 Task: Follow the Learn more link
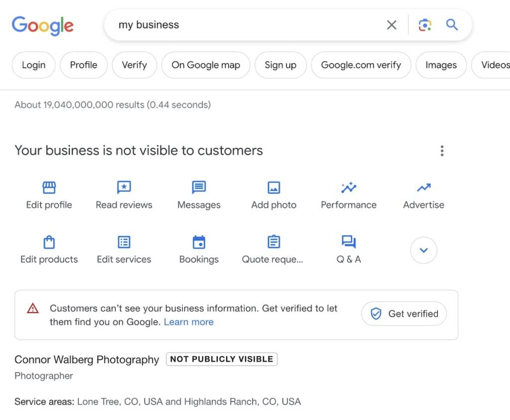189,322
